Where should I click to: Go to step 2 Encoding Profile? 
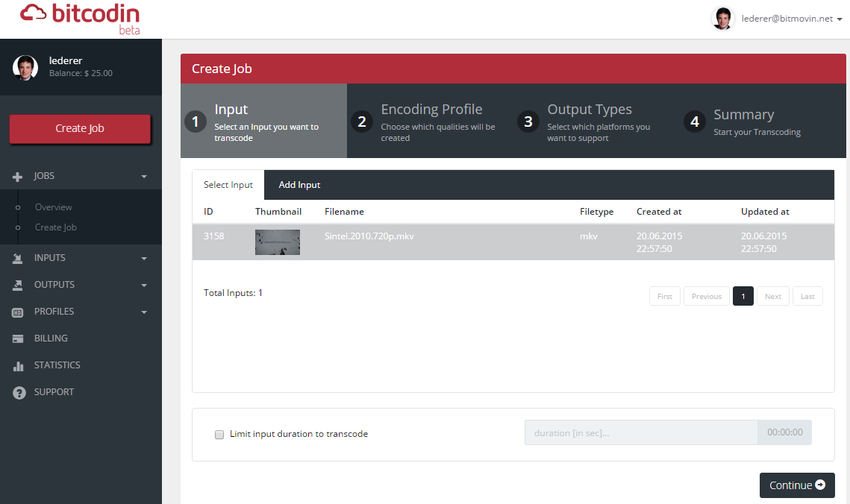430,121
